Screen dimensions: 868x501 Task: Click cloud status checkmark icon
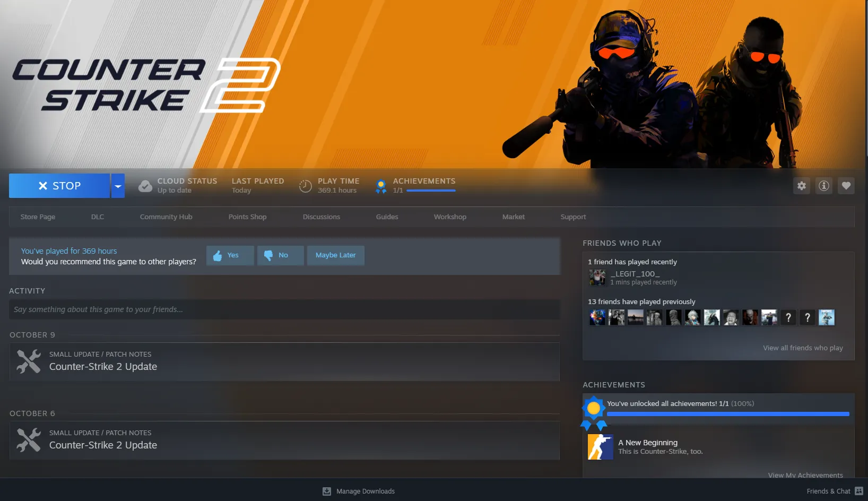(145, 186)
